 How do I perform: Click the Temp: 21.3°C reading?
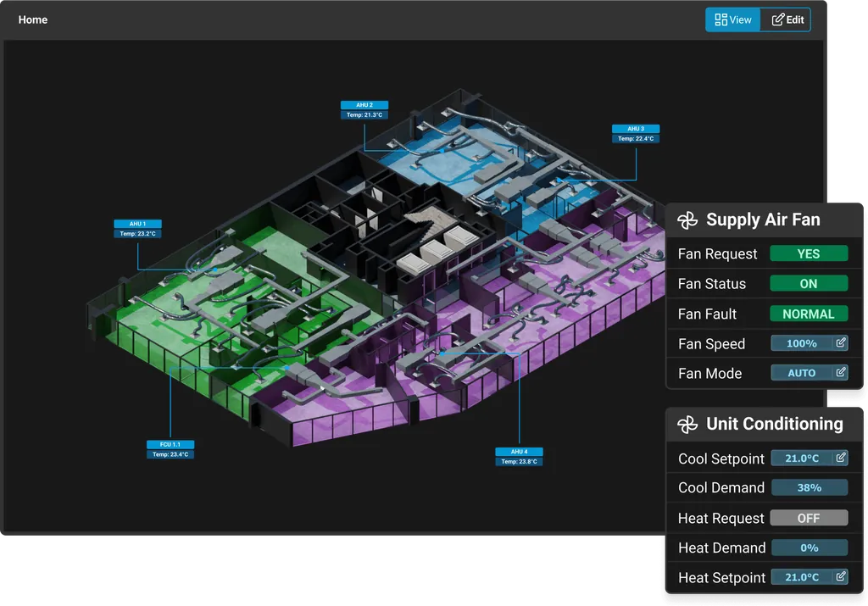364,115
